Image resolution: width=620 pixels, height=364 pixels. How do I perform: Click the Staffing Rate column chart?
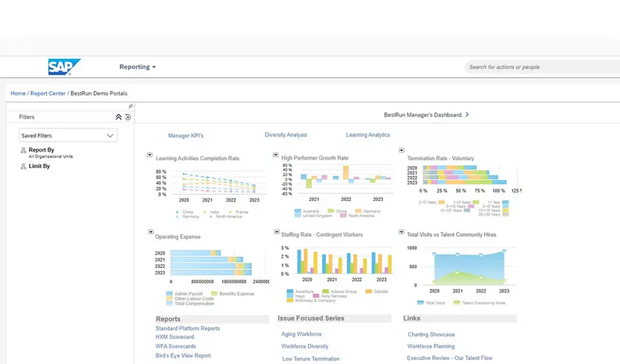(x=336, y=263)
